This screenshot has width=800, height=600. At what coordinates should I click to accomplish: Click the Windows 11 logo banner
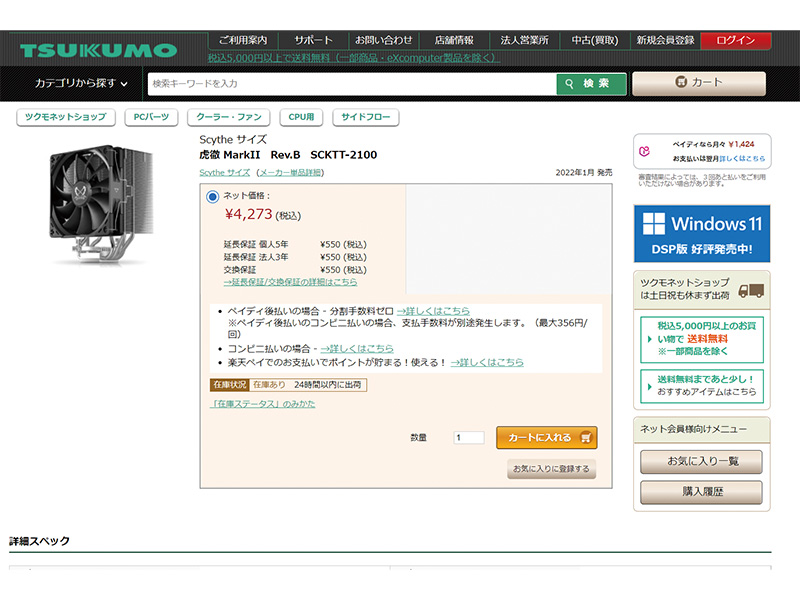[x=702, y=234]
